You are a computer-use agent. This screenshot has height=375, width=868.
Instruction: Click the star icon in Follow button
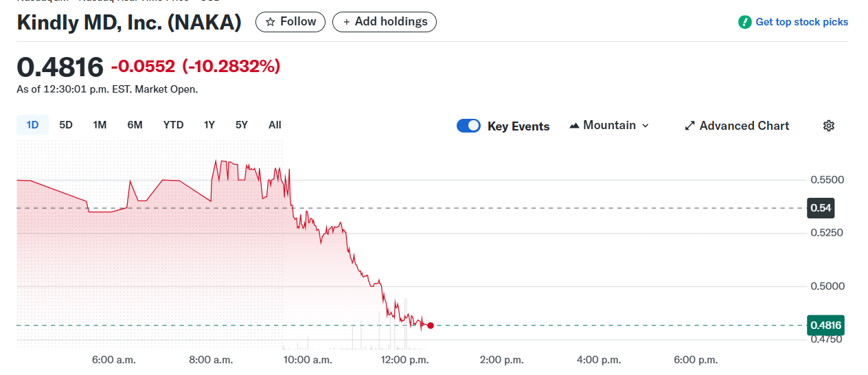tap(270, 22)
